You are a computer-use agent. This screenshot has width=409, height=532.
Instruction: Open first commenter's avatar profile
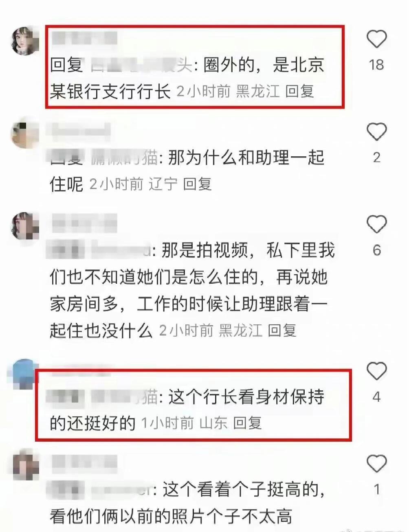(24, 41)
